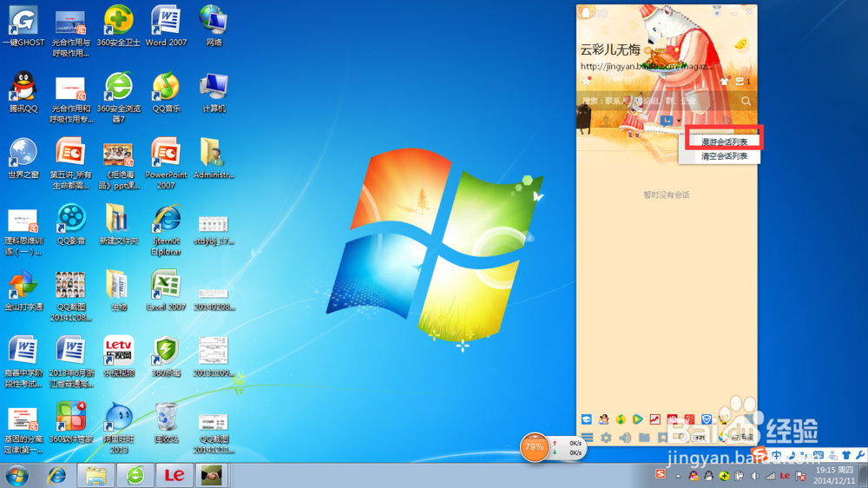Toggle Sogou punctuation mode icon
868x488 pixels.
click(x=804, y=455)
